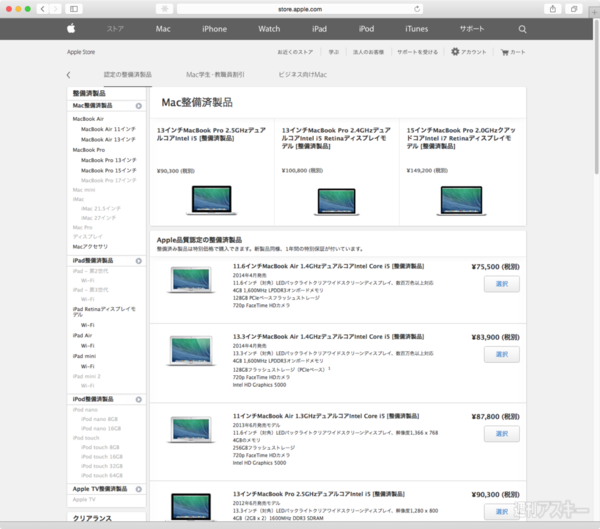The image size is (600, 529).
Task: Open account via gear icon
Action: click(455, 52)
